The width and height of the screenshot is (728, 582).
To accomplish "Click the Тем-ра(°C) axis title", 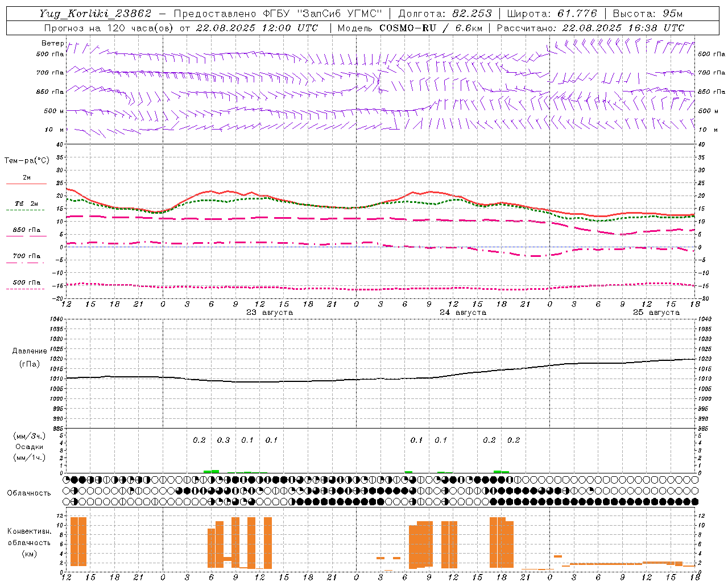I will point(27,161).
